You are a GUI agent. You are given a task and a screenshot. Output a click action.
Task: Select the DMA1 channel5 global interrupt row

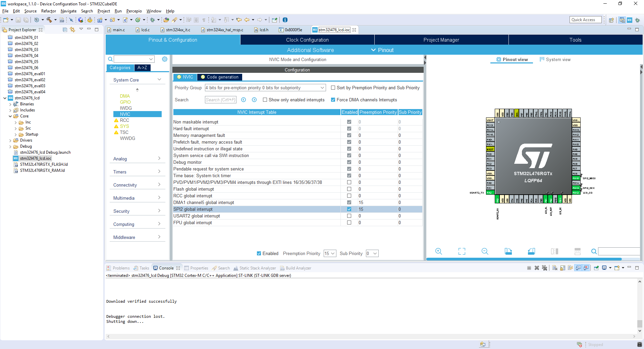[x=298, y=202]
